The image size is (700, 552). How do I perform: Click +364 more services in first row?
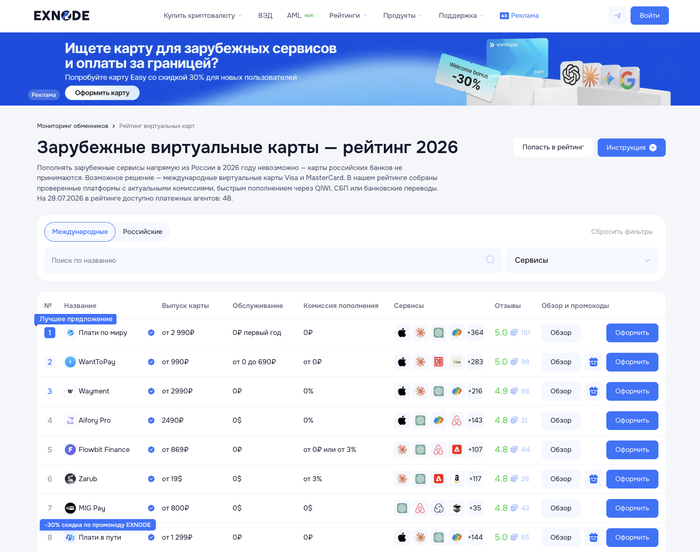click(475, 333)
